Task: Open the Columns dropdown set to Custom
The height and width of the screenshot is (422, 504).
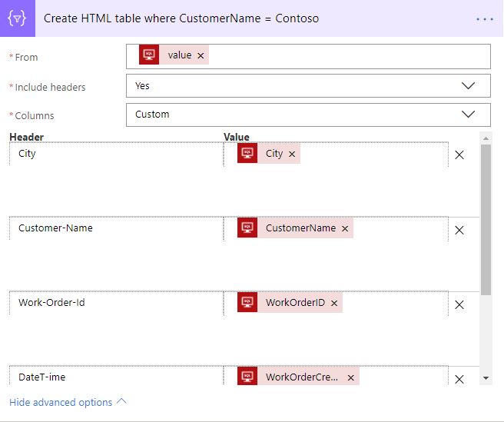Action: click(x=468, y=115)
